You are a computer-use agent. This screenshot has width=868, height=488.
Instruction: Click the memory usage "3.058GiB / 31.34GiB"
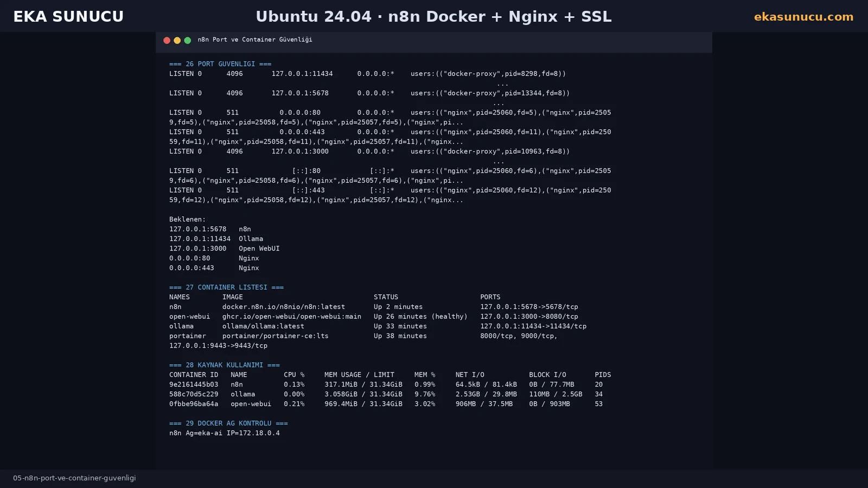(363, 395)
